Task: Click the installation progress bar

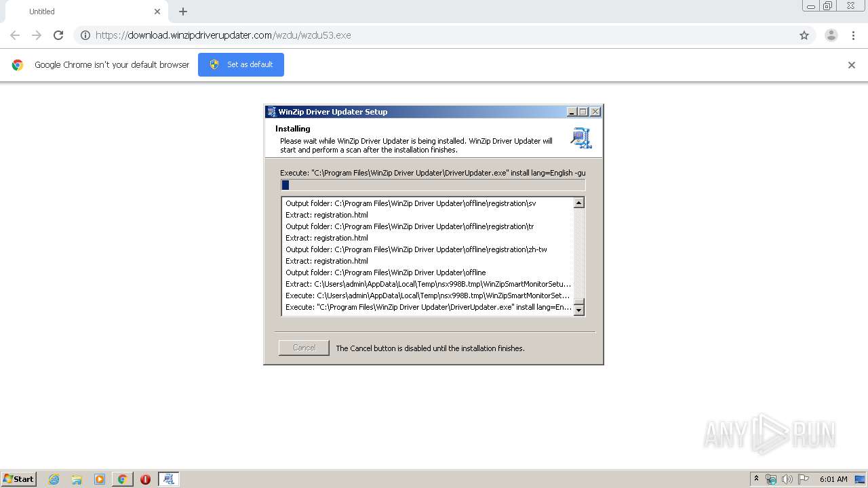Action: click(433, 185)
